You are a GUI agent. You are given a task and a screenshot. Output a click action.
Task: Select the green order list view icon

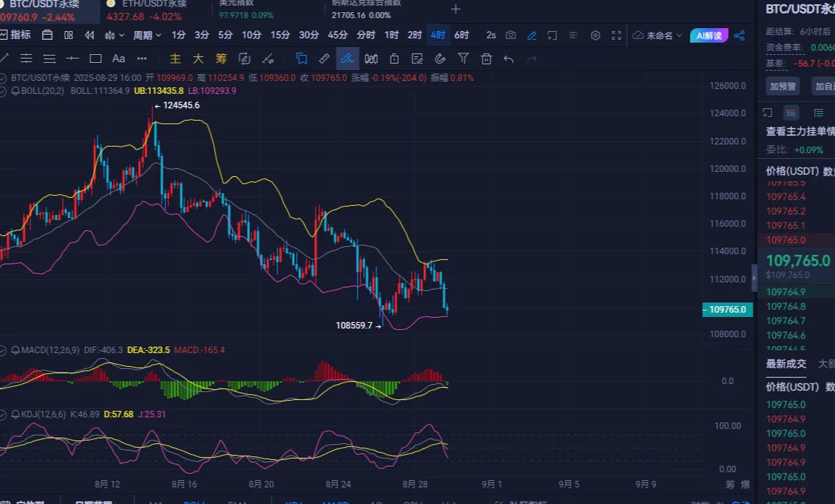pos(818,113)
